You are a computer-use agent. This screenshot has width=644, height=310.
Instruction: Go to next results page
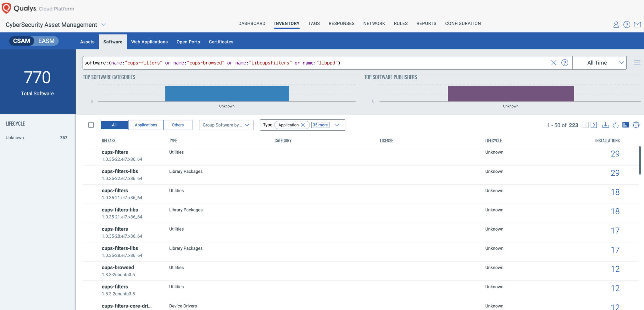[594, 125]
